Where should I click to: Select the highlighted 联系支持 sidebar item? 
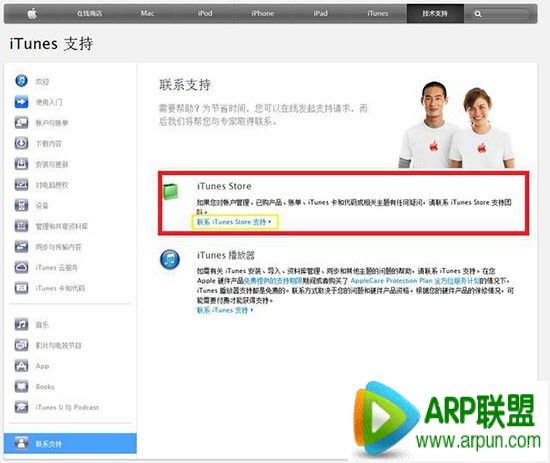(70, 443)
